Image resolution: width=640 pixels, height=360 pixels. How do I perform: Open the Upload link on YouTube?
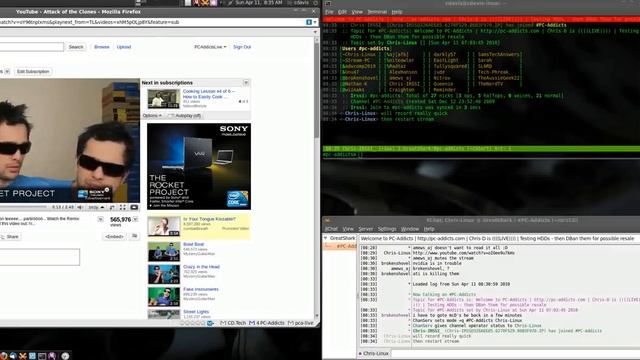tap(124, 47)
